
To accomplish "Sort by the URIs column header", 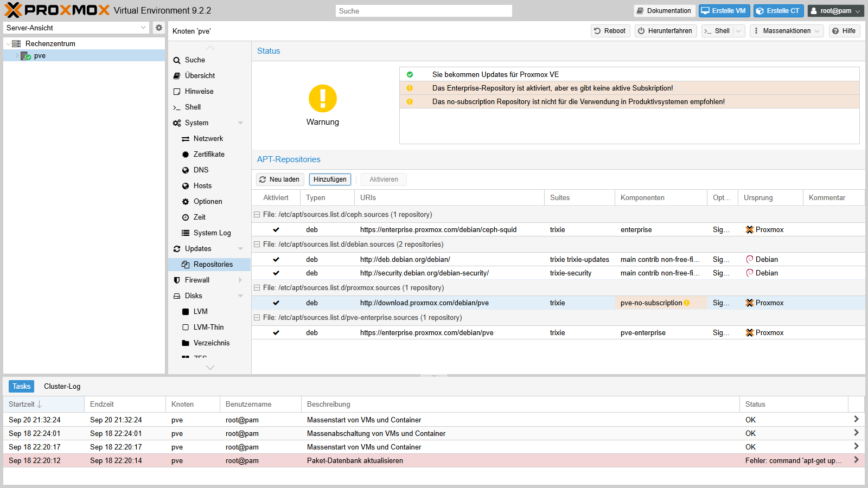I will (x=449, y=197).
